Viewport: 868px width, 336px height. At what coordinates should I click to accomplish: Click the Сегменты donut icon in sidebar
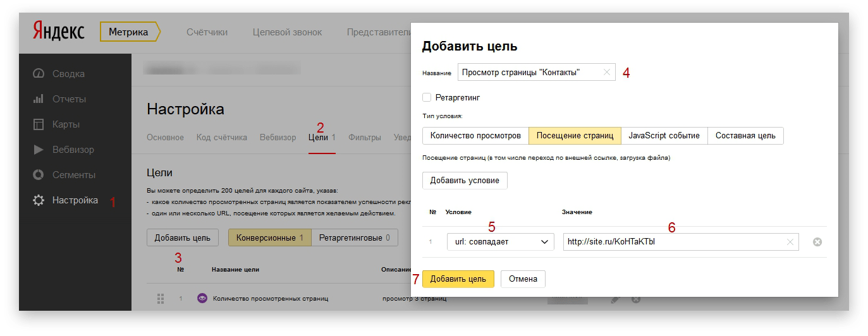[x=39, y=175]
